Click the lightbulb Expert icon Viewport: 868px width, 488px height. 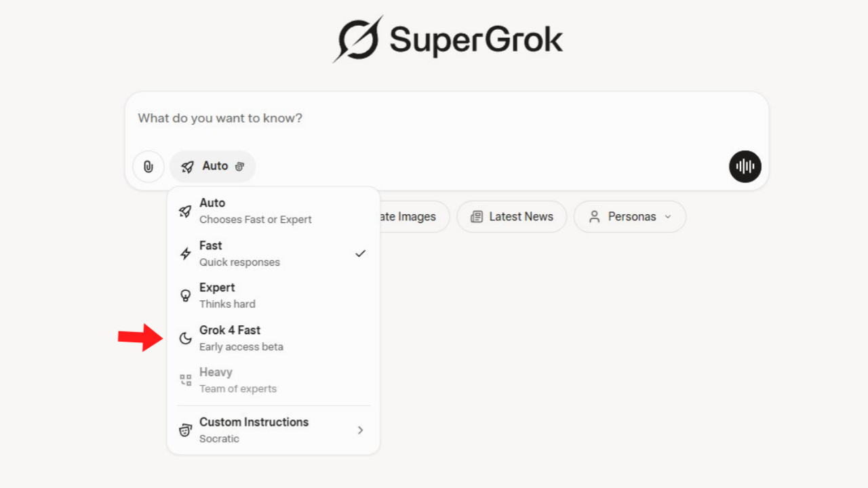(x=185, y=296)
